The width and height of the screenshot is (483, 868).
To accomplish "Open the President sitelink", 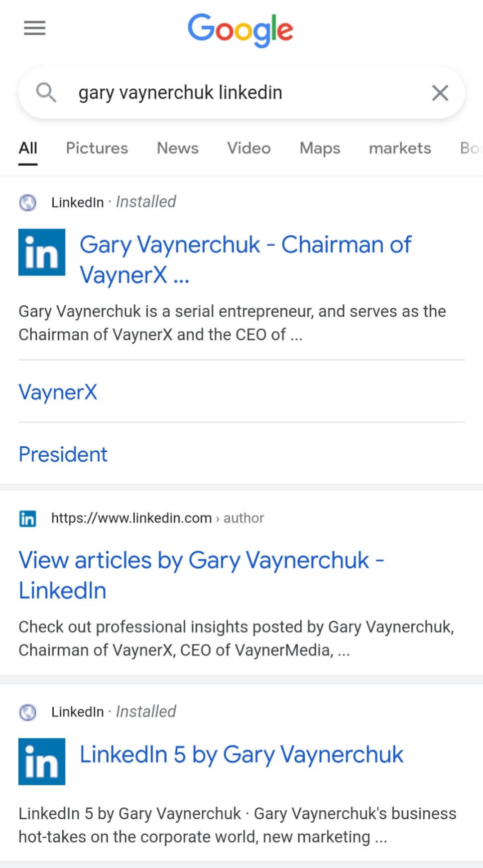I will (63, 454).
